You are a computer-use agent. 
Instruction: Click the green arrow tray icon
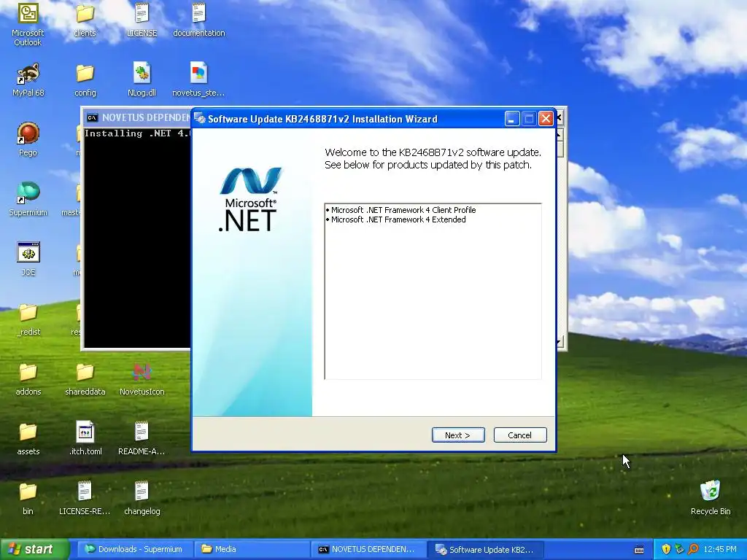tap(679, 549)
